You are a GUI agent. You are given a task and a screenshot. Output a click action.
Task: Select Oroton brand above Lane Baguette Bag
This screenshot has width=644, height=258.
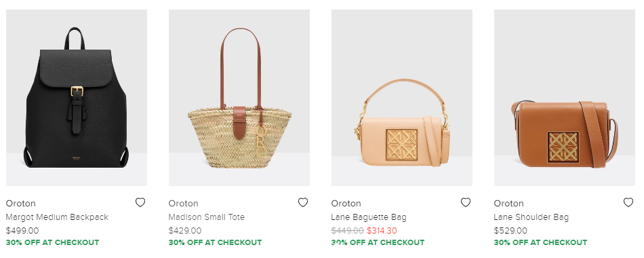(x=346, y=203)
